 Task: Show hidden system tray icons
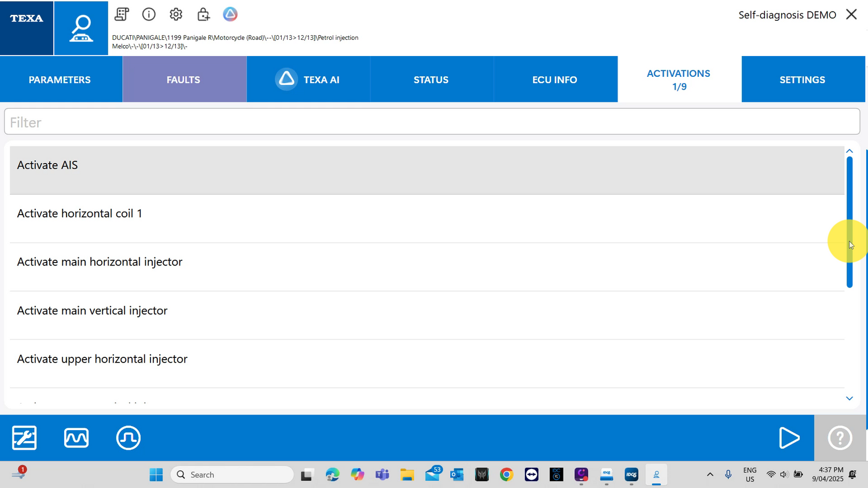pos(710,475)
